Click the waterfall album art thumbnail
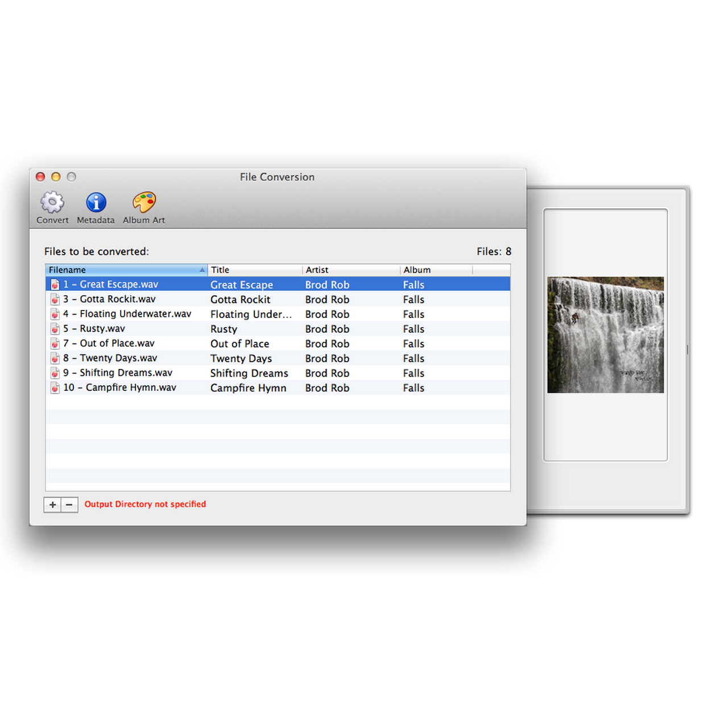728x728 pixels. (605, 334)
